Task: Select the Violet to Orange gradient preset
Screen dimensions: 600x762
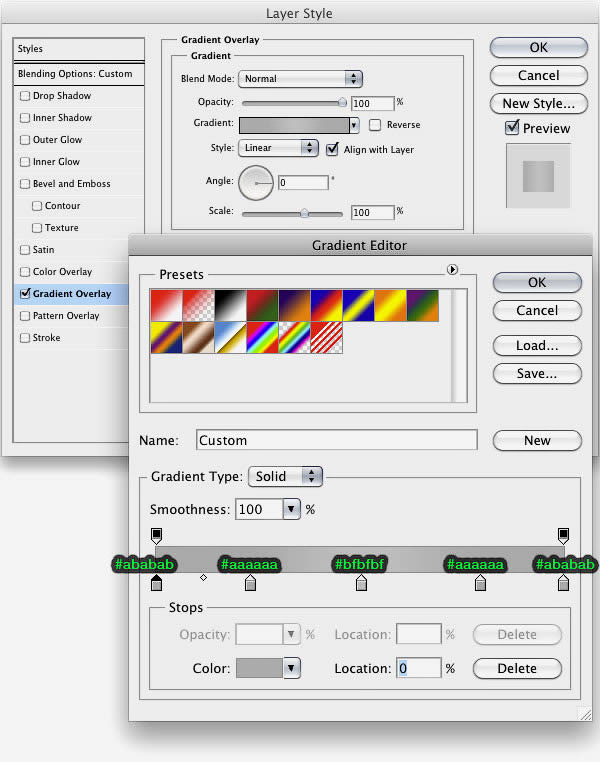Action: (x=294, y=306)
